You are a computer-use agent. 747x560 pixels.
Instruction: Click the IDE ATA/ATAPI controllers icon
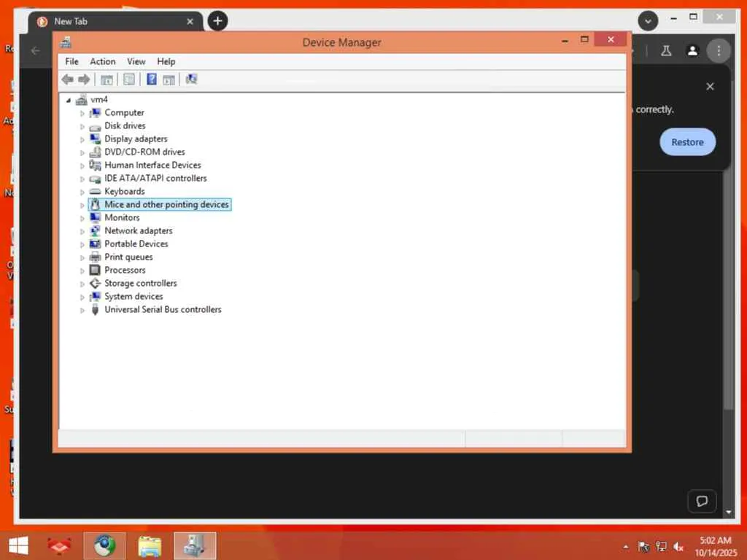[96, 179]
